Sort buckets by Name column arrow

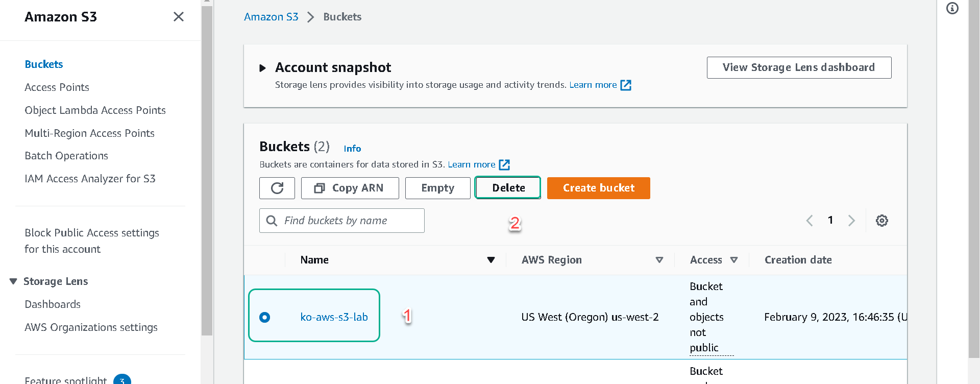(491, 260)
